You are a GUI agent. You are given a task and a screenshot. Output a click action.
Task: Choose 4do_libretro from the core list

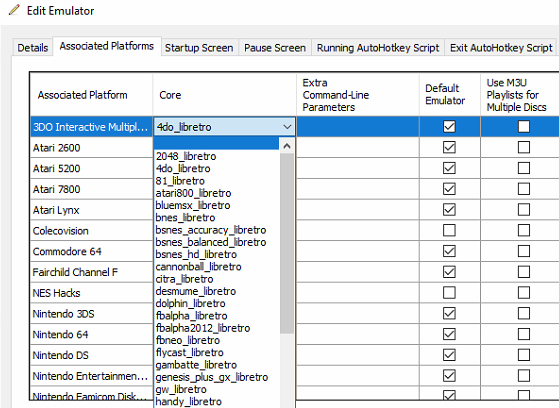point(216,168)
